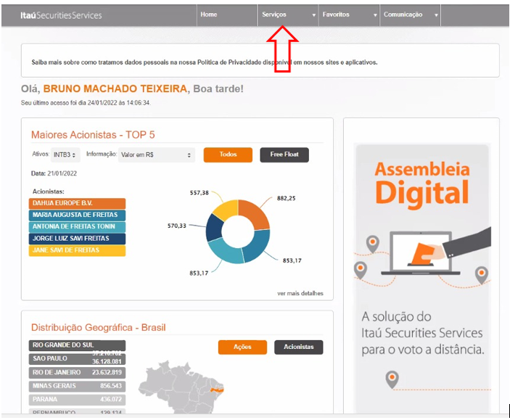Image resolution: width=510 pixels, height=420 pixels.
Task: Click the Free Float button
Action: 284,155
